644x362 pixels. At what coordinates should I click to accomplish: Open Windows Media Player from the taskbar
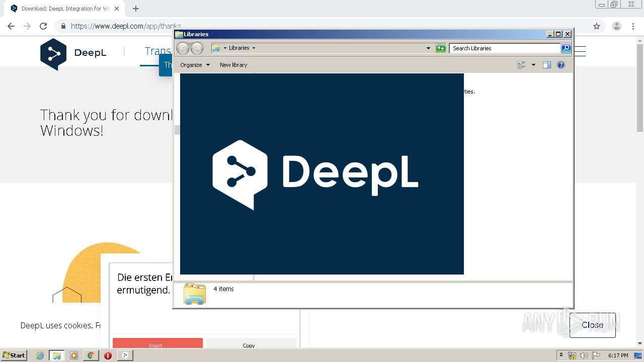(74, 355)
